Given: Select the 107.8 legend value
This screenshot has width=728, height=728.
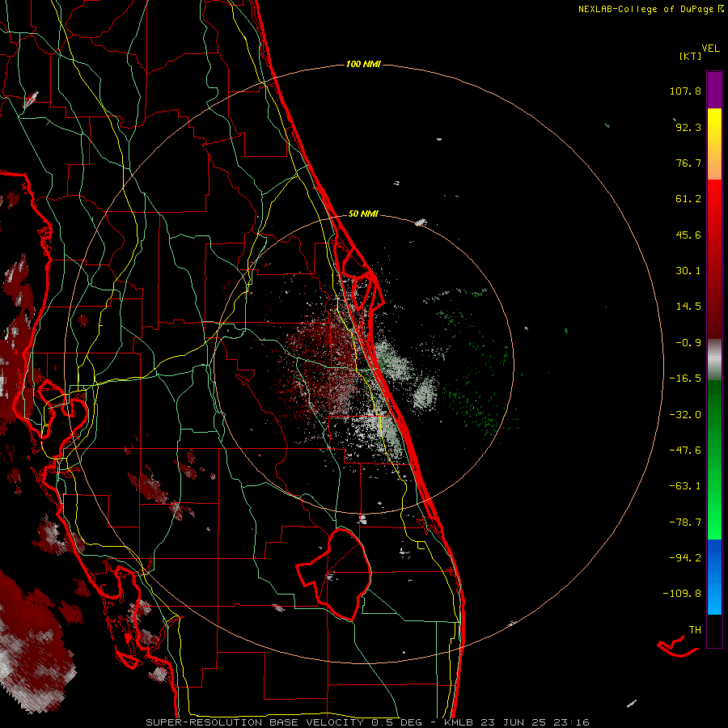Looking at the screenshot, I should tap(685, 91).
